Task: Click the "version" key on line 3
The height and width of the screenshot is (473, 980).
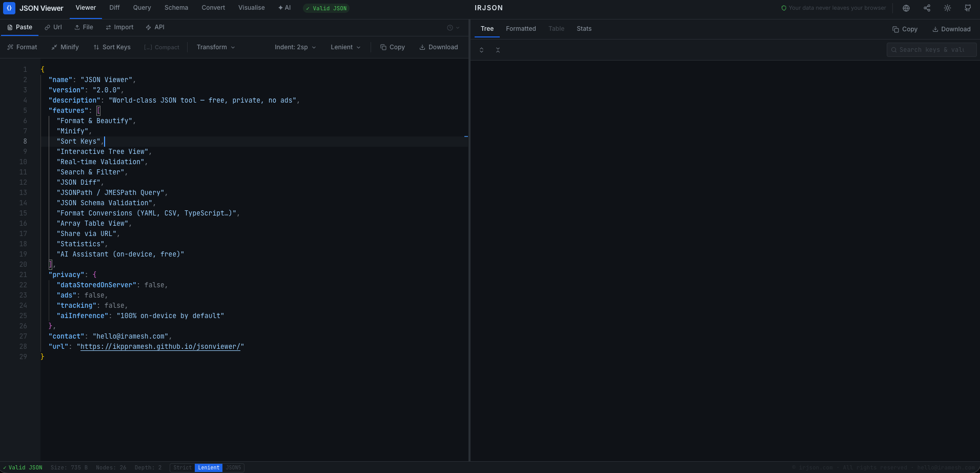Action: [67, 90]
